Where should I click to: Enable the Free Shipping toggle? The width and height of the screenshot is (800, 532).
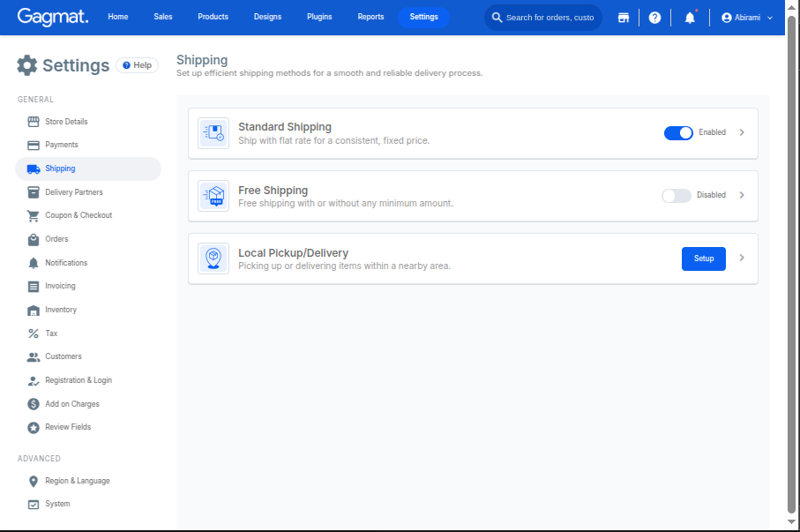677,196
